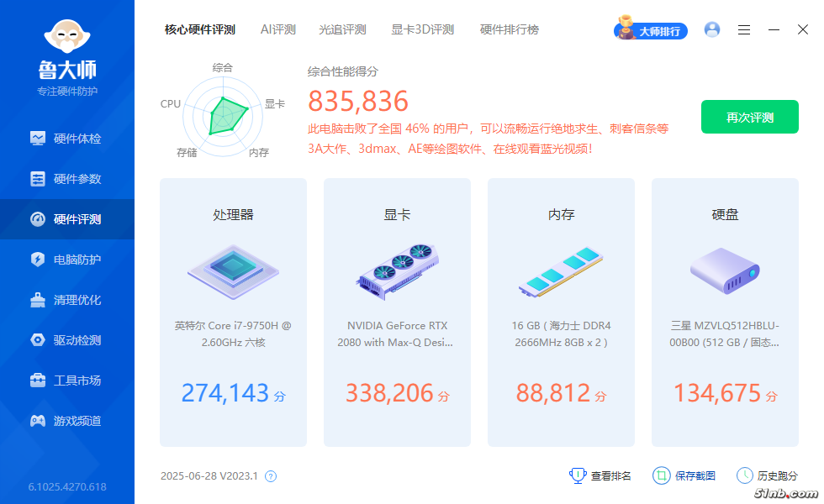The height and width of the screenshot is (504, 824).
Task: Open the 硬件体检 sidebar section
Action: tap(67, 139)
